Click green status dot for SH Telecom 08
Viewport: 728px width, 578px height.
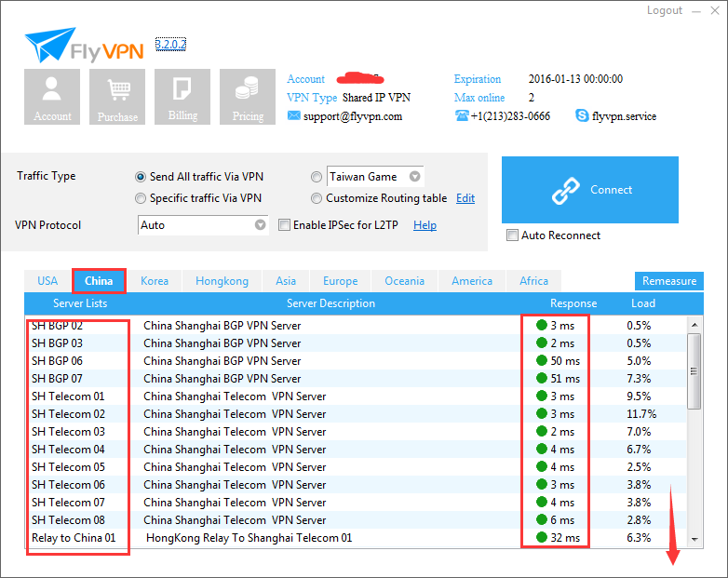click(542, 519)
